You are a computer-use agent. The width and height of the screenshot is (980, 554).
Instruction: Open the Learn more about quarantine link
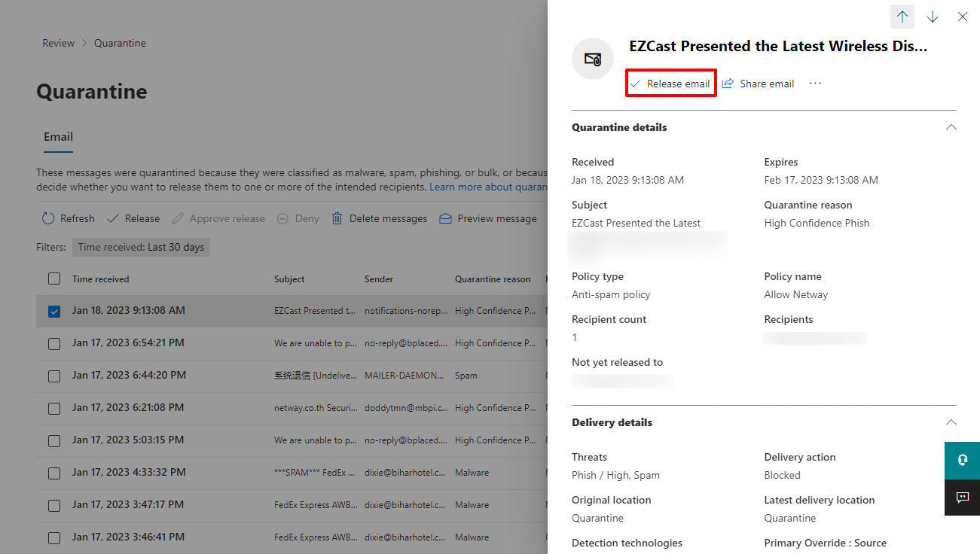(x=488, y=187)
